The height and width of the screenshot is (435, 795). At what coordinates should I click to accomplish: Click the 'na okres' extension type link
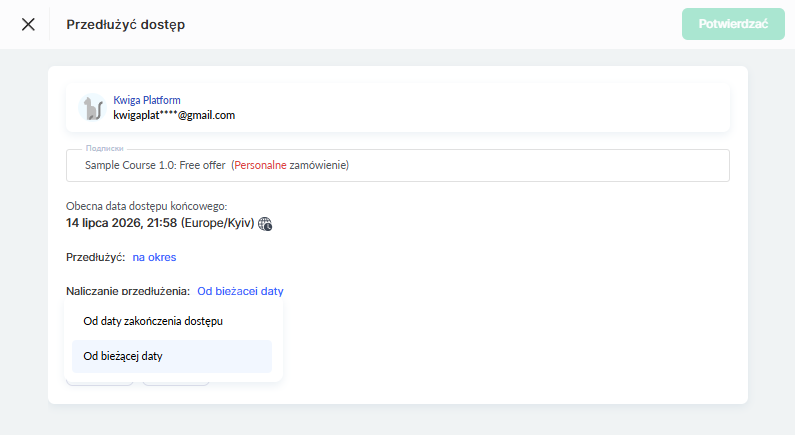[154, 257]
